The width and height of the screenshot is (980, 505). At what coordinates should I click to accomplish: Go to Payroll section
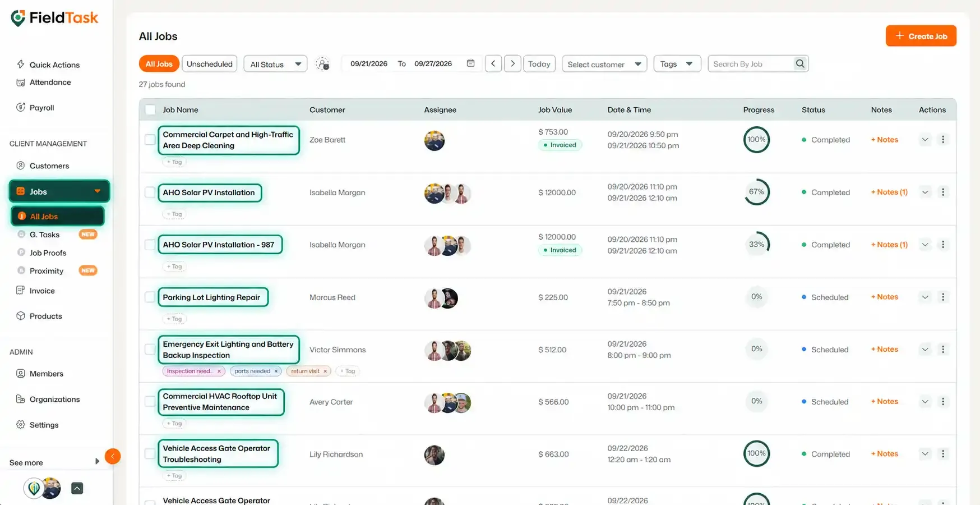point(35,107)
